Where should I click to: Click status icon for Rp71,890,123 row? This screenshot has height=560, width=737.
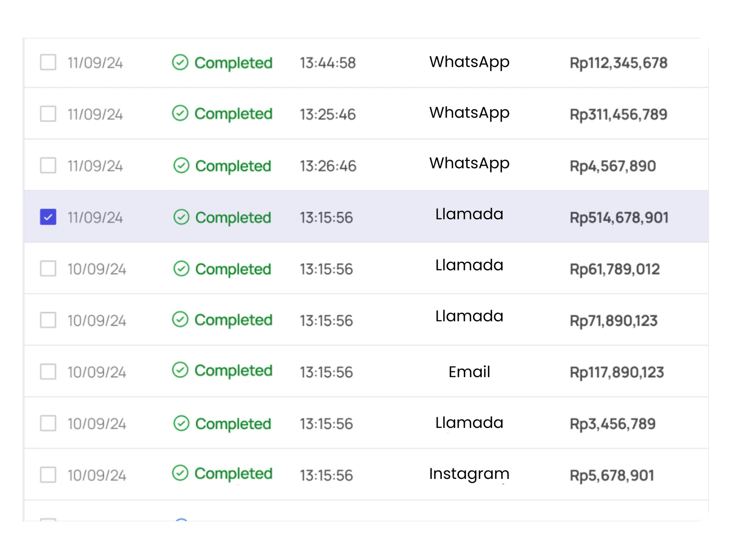coord(180,319)
